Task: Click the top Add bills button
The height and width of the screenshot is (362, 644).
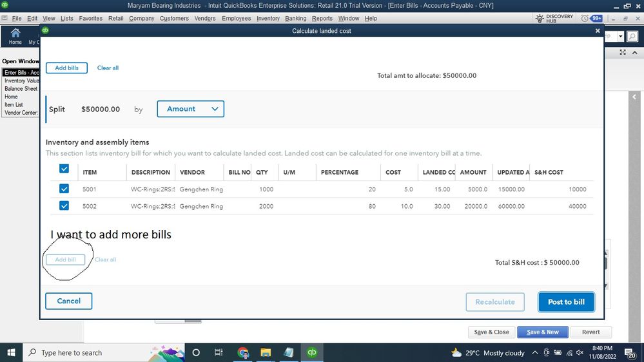Action: point(66,68)
